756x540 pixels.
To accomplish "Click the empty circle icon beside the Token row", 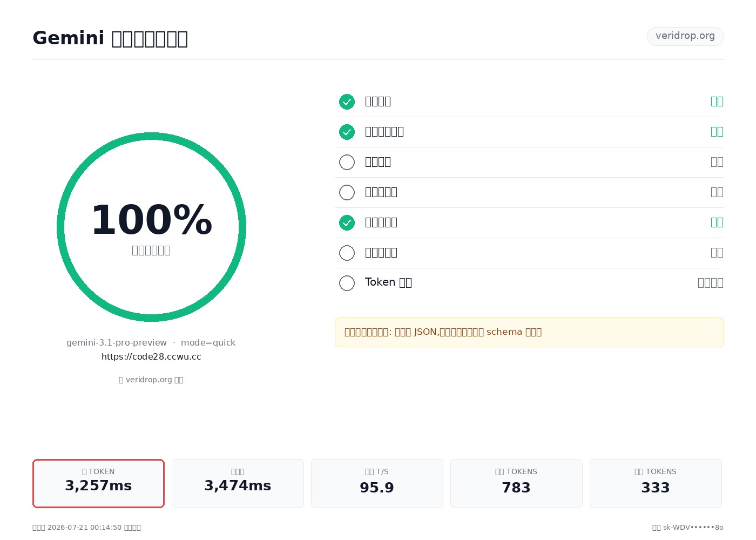I will [347, 283].
